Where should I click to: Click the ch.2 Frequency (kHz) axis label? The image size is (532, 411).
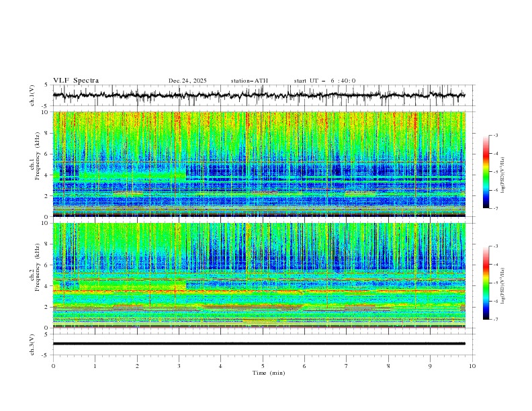[35, 267]
